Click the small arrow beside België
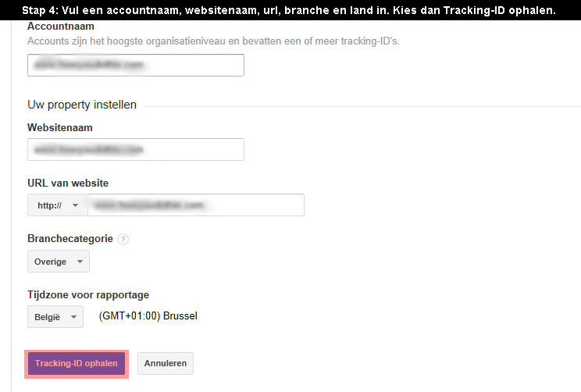 click(73, 317)
